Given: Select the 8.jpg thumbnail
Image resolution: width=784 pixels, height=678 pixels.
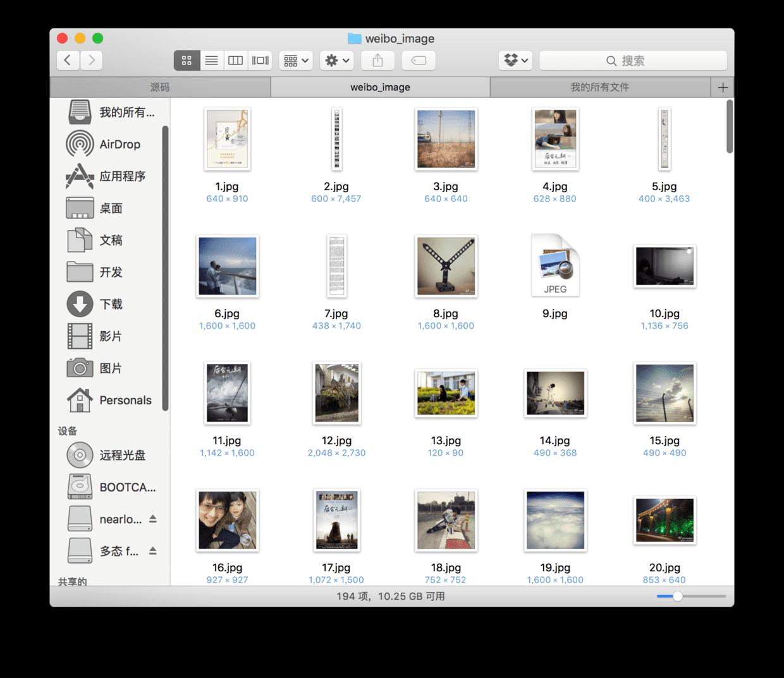Looking at the screenshot, I should click(446, 266).
